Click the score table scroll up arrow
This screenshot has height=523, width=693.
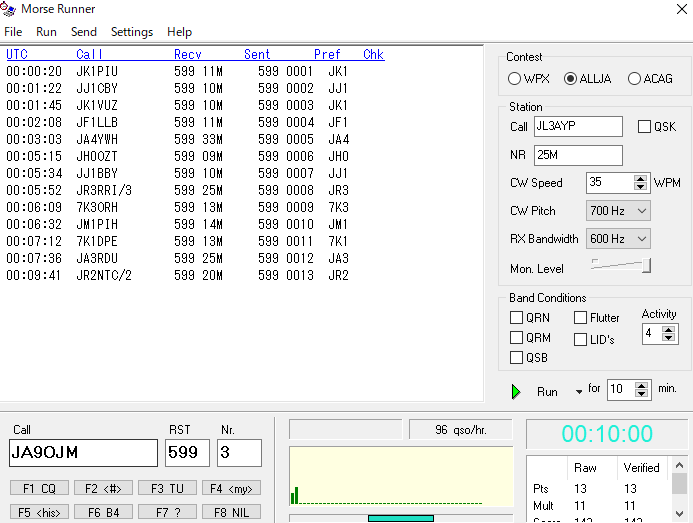[679, 465]
